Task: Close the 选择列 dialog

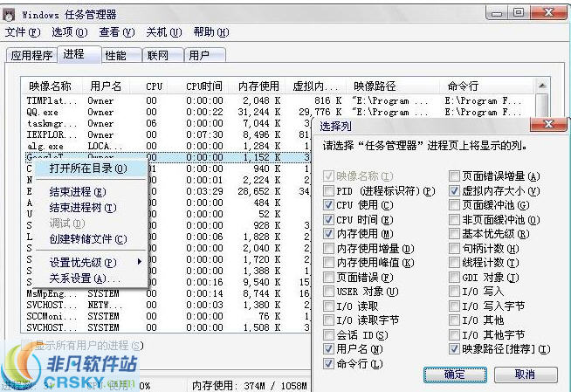Action: pos(548,125)
